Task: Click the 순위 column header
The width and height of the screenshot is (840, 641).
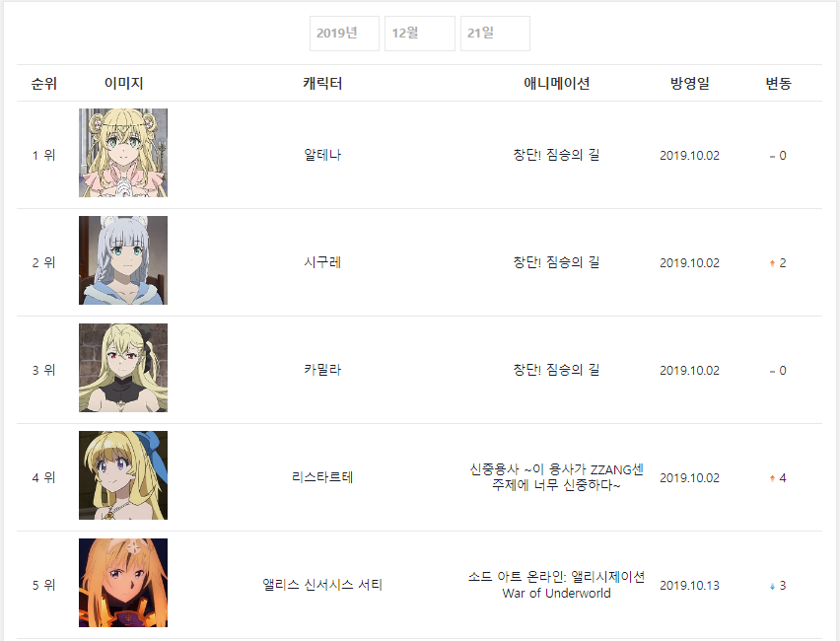Action: click(x=44, y=84)
